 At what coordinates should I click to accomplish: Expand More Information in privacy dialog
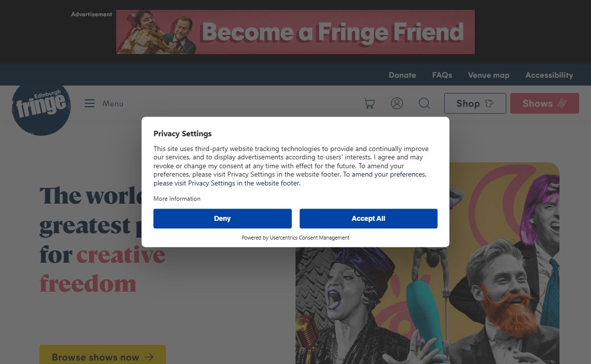coord(177,199)
